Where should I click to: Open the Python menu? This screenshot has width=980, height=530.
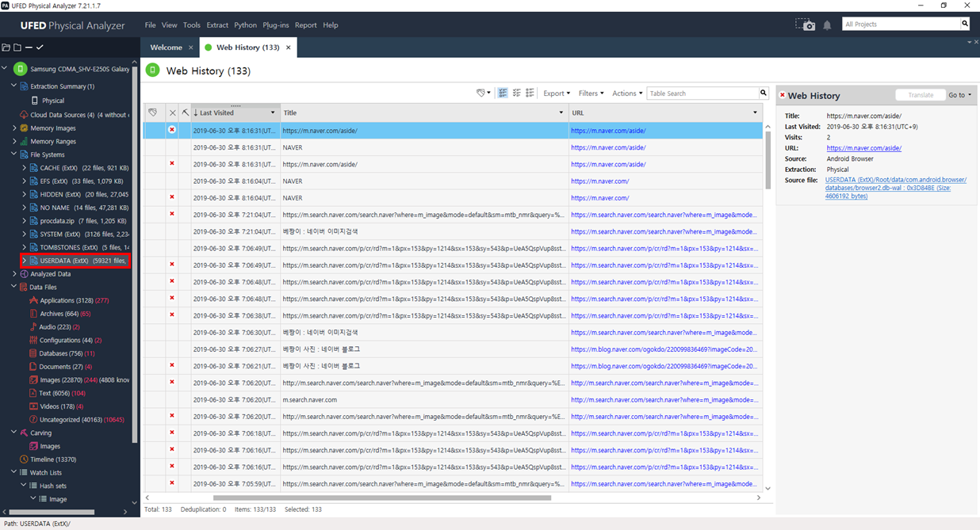click(x=246, y=25)
